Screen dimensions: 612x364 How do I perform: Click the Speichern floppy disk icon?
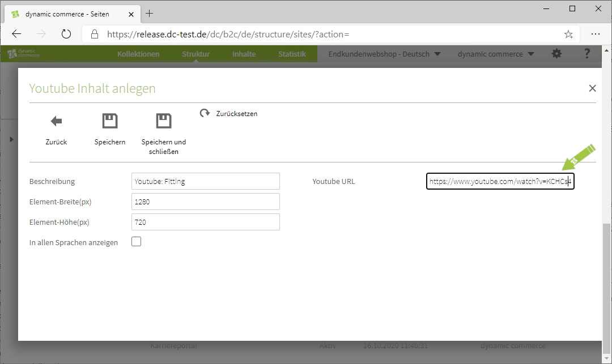click(x=110, y=121)
